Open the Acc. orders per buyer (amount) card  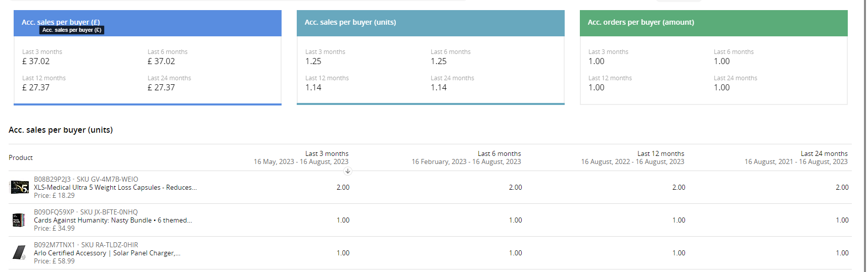[713, 23]
